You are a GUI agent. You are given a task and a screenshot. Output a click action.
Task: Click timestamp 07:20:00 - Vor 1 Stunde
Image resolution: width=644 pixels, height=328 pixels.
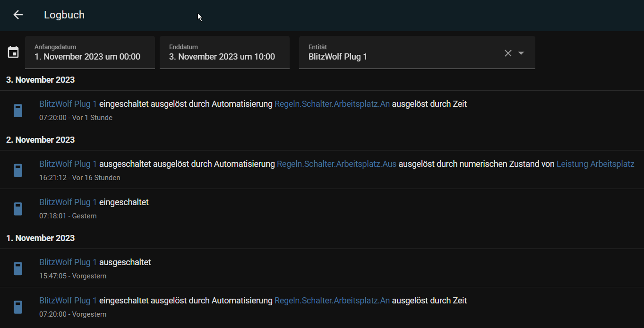[x=76, y=118]
